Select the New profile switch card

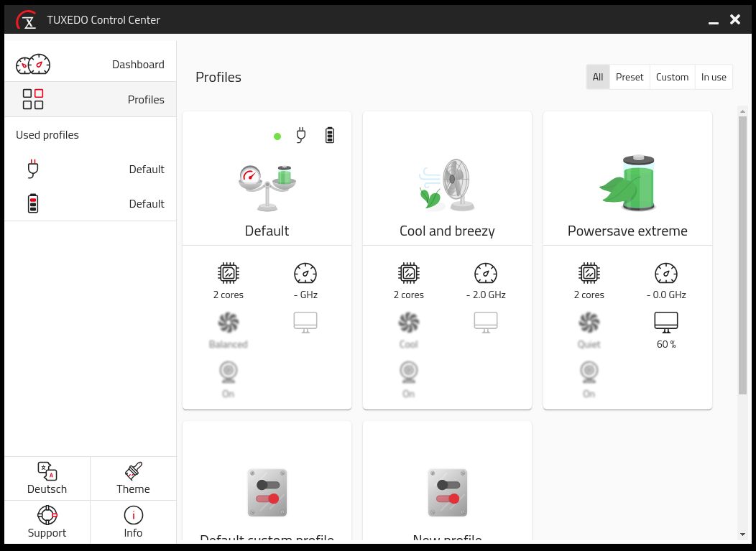[447, 493]
